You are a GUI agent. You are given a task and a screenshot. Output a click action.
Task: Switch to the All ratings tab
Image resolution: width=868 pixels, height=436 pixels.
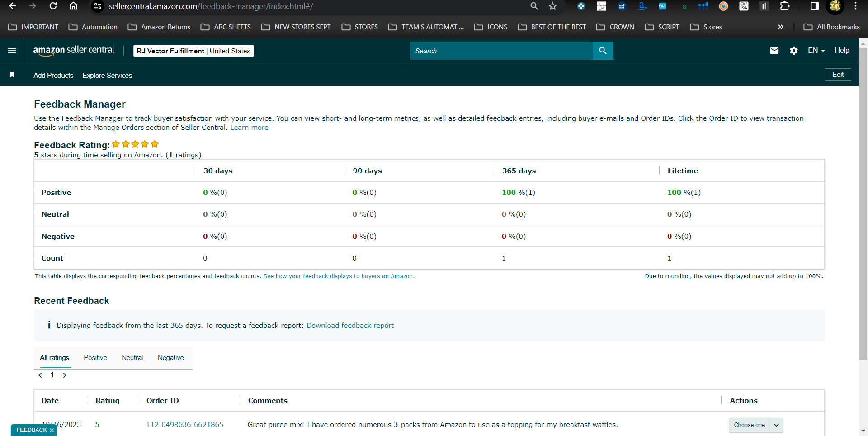click(55, 358)
